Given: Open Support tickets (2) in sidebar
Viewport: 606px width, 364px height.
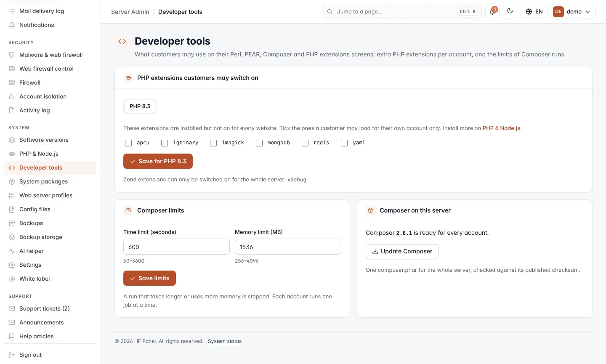Looking at the screenshot, I should (50, 308).
